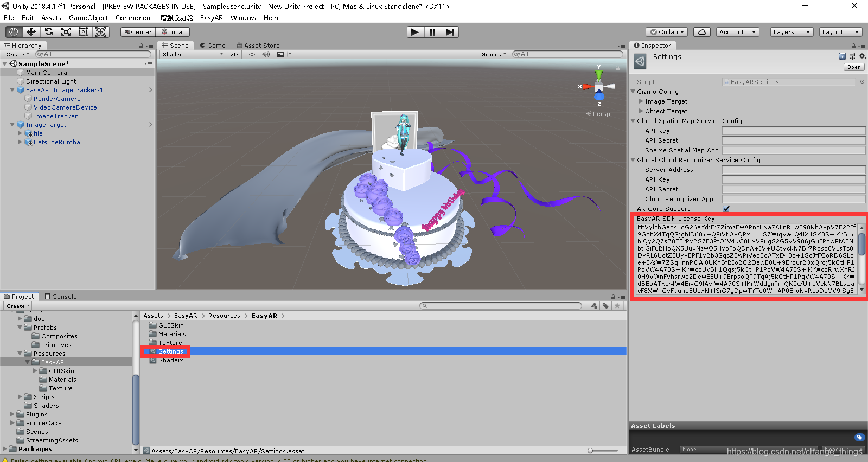
Task: Open the Assets menu
Action: tap(51, 18)
